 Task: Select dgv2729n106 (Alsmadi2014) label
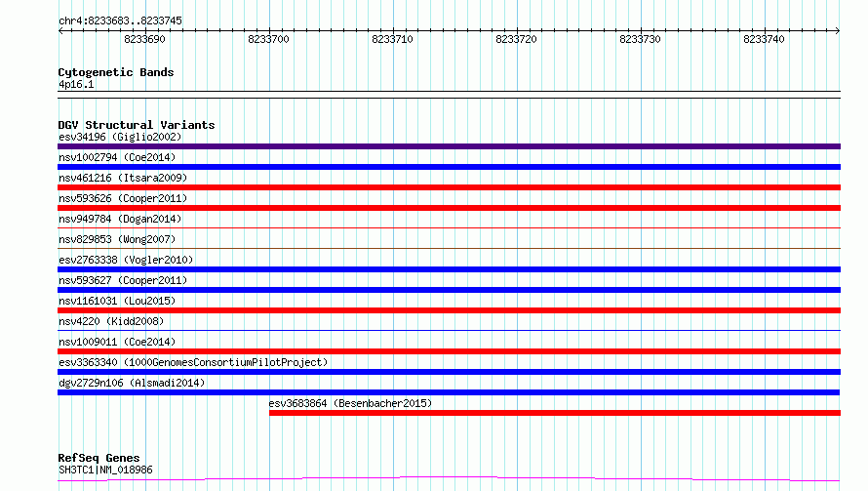click(x=132, y=383)
